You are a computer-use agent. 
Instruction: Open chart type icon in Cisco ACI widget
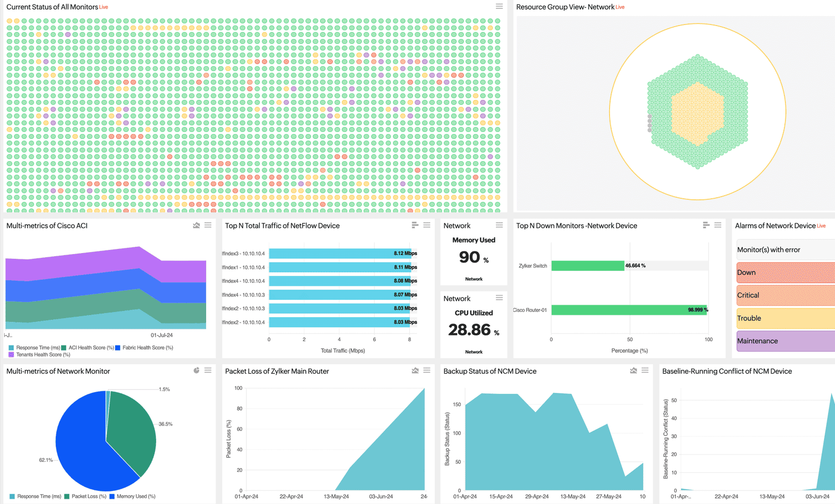[x=196, y=225]
